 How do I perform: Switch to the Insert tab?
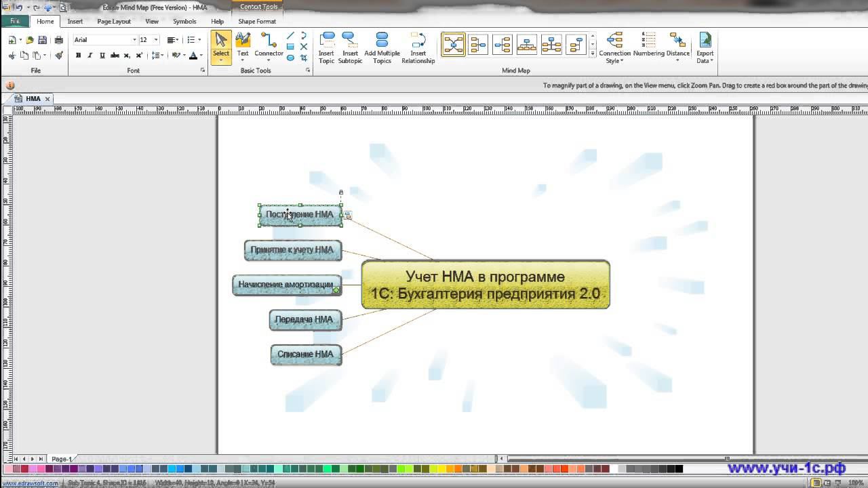point(75,22)
